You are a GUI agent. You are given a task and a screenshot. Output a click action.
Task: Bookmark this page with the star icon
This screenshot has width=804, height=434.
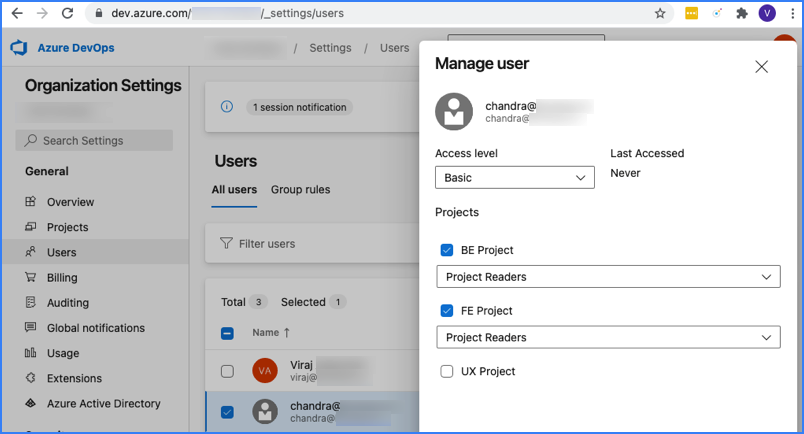coord(660,14)
